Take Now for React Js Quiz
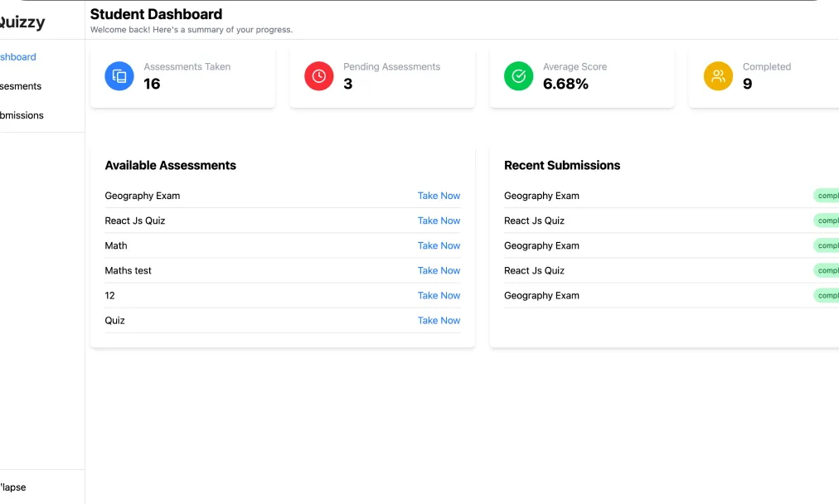The width and height of the screenshot is (839, 504). pos(439,220)
